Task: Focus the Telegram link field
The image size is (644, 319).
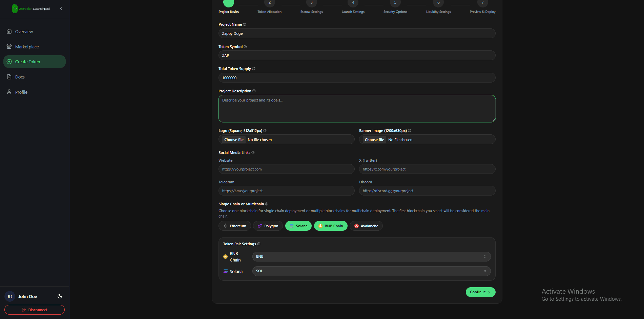Action: point(287,191)
